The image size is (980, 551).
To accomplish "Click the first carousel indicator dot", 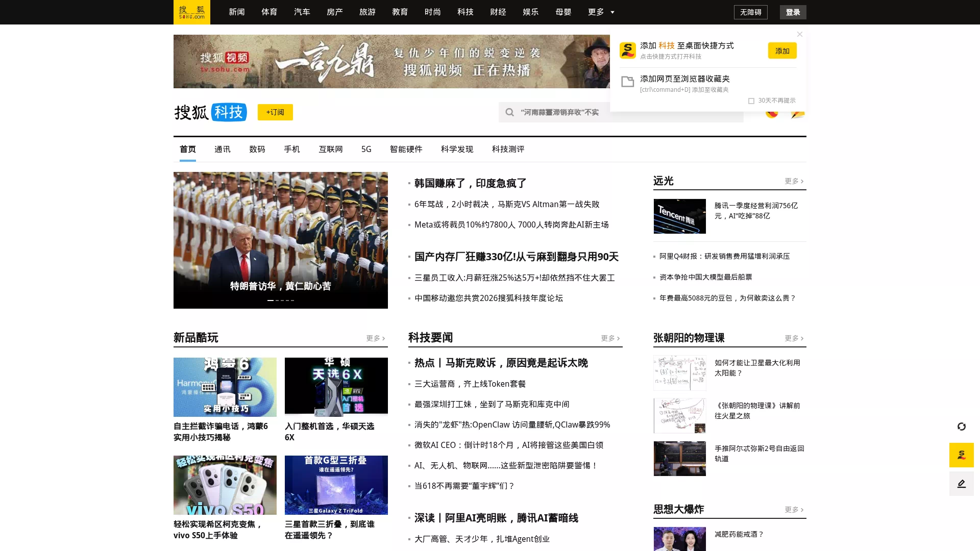I will (x=271, y=300).
